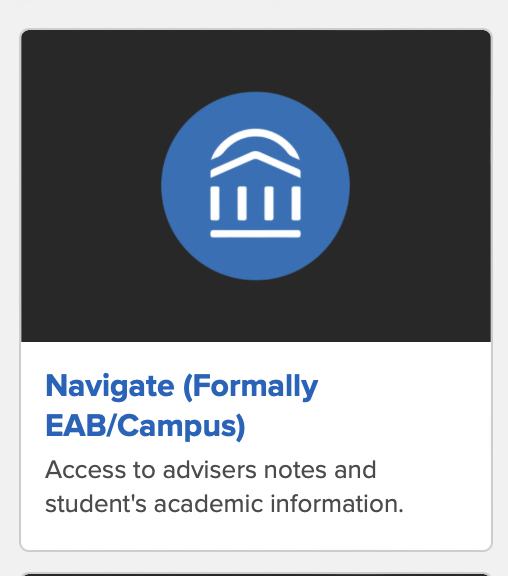Click the Access to advisers notes description

click(211, 470)
